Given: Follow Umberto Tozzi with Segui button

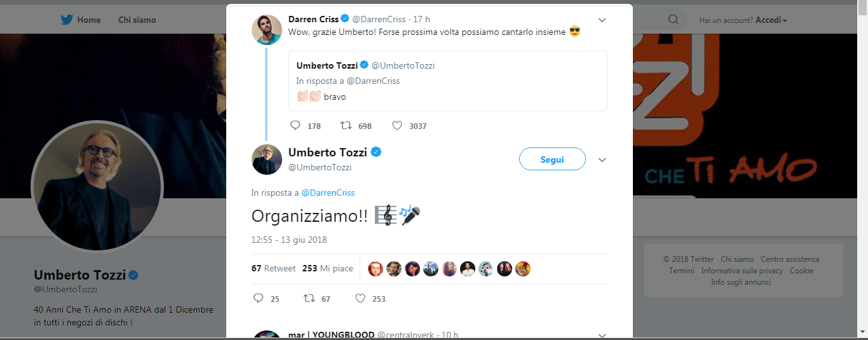Looking at the screenshot, I should coord(552,160).
